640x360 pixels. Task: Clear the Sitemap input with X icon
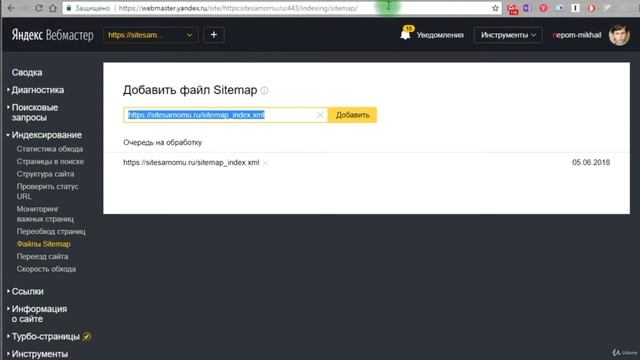(320, 115)
